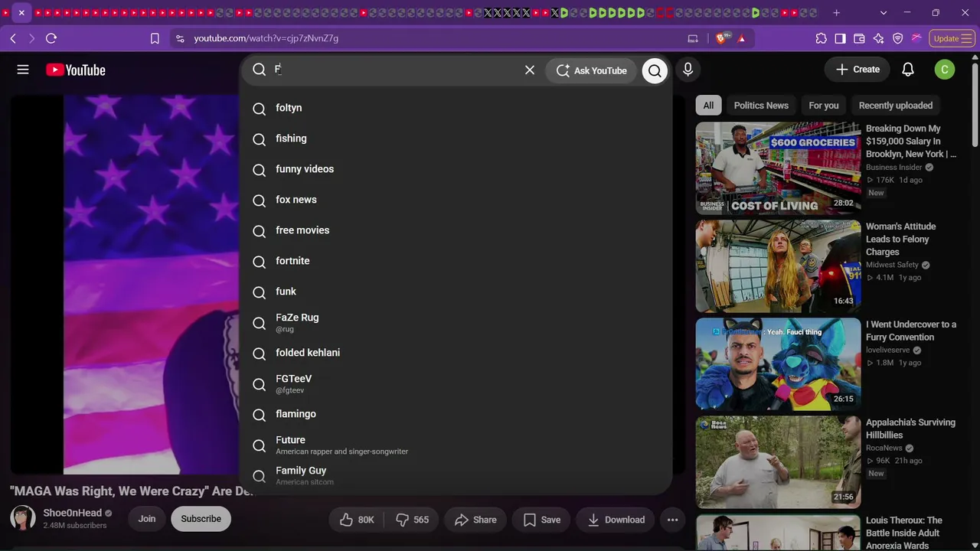Go to the YouTube home logo
Image resolution: width=980 pixels, height=551 pixels.
75,70
